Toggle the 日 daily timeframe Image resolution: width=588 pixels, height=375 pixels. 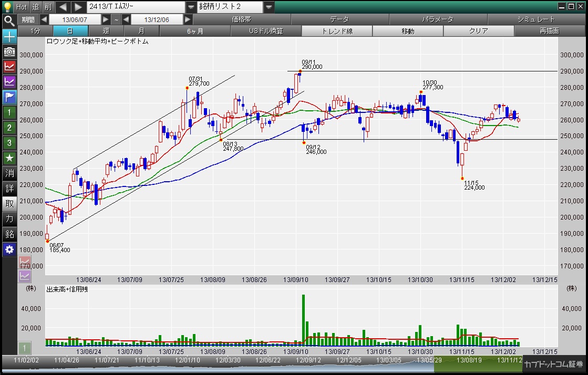[70, 31]
